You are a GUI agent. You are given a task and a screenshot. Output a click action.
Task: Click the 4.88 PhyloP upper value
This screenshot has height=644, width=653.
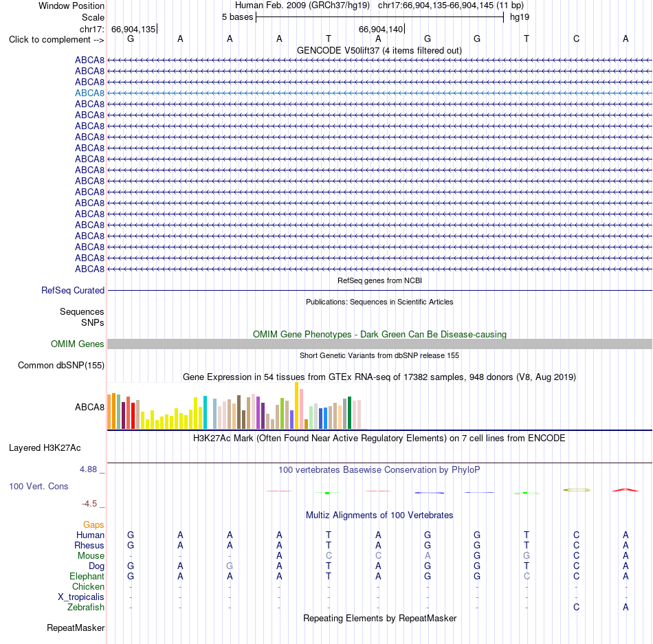click(x=88, y=469)
